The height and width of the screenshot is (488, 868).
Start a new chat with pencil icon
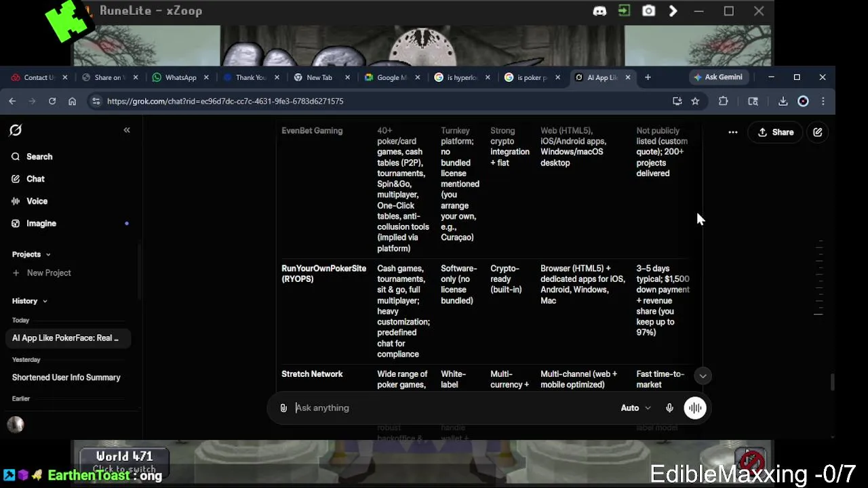tap(818, 132)
